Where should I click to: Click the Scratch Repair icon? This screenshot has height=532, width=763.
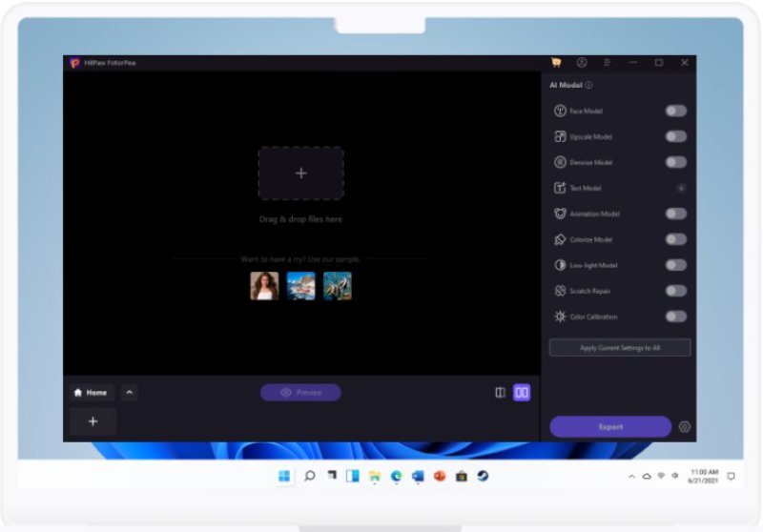click(x=560, y=291)
